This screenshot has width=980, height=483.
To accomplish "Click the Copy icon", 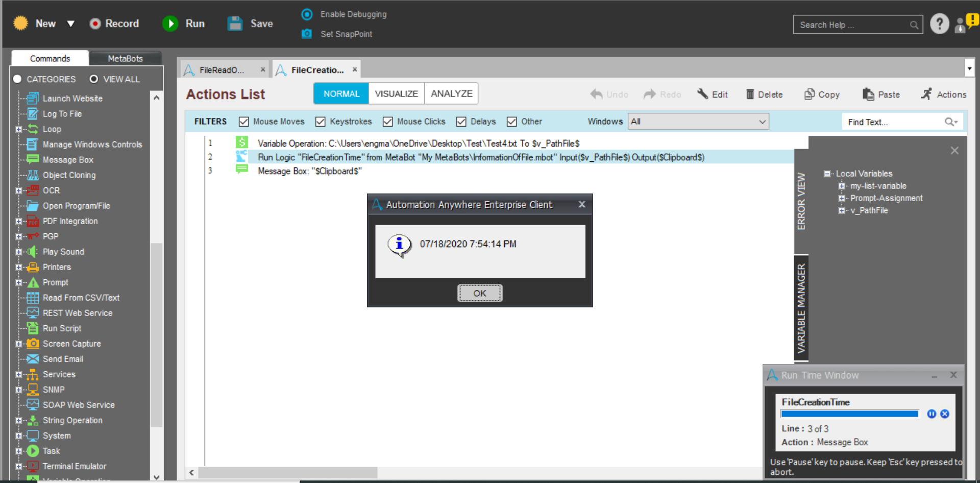I will 810,94.
